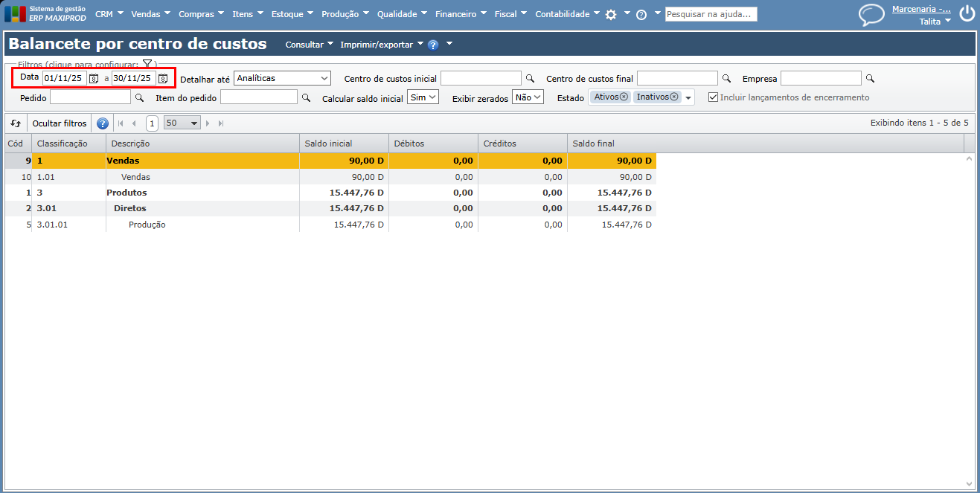Open the page size 50 dropdown

182,123
